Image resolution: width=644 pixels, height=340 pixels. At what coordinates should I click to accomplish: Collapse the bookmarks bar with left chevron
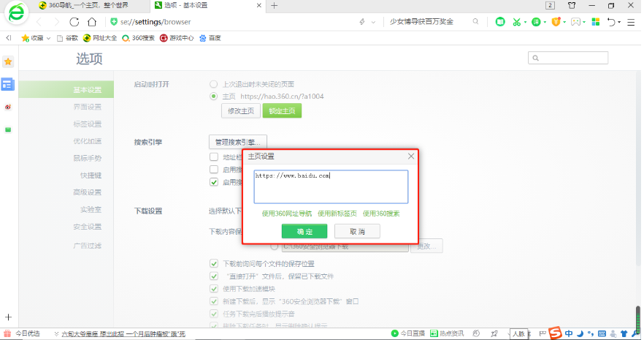click(8, 37)
